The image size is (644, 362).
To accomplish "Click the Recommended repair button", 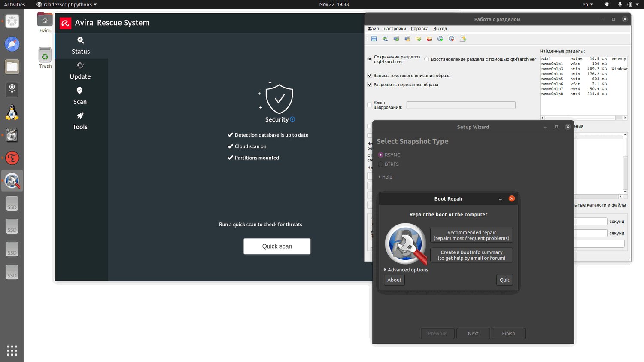I will (x=471, y=235).
